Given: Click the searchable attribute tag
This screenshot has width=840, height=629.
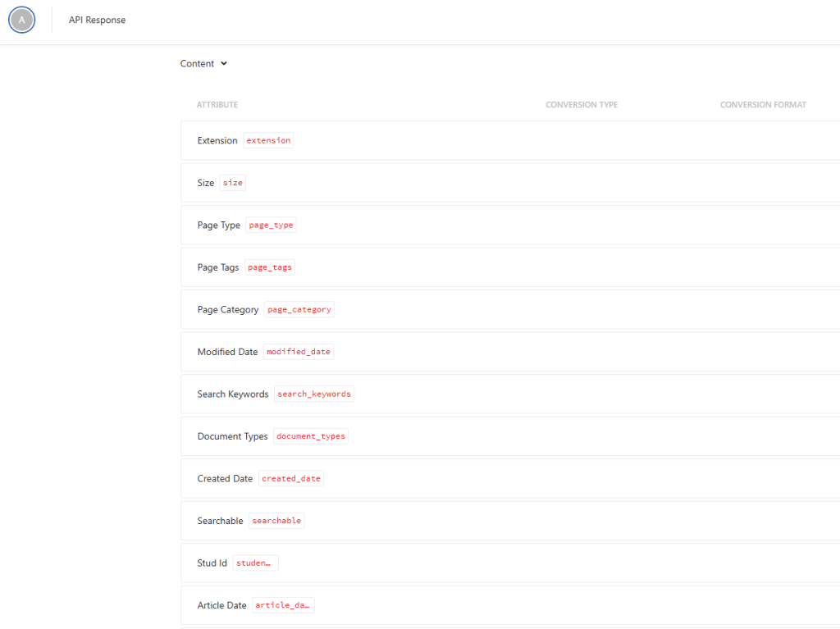Looking at the screenshot, I should click(276, 520).
